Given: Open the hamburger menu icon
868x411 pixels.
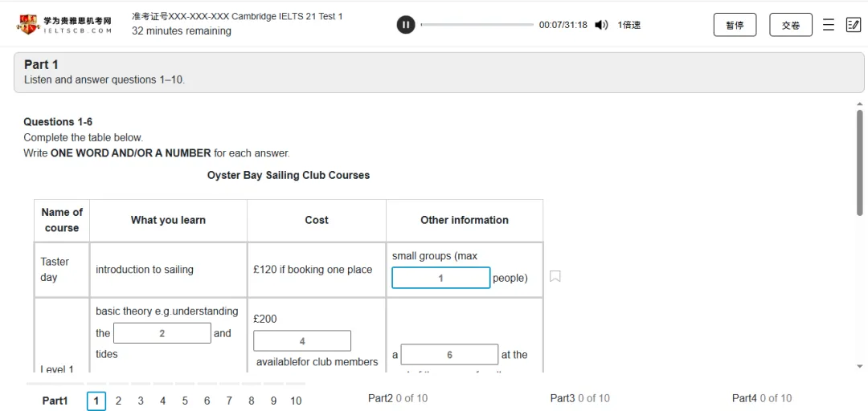Looking at the screenshot, I should coord(828,24).
